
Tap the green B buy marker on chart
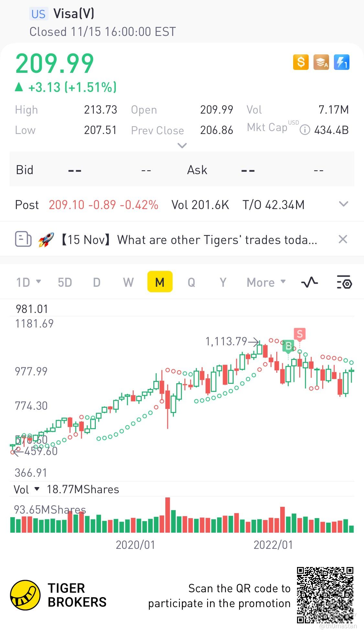click(x=288, y=346)
